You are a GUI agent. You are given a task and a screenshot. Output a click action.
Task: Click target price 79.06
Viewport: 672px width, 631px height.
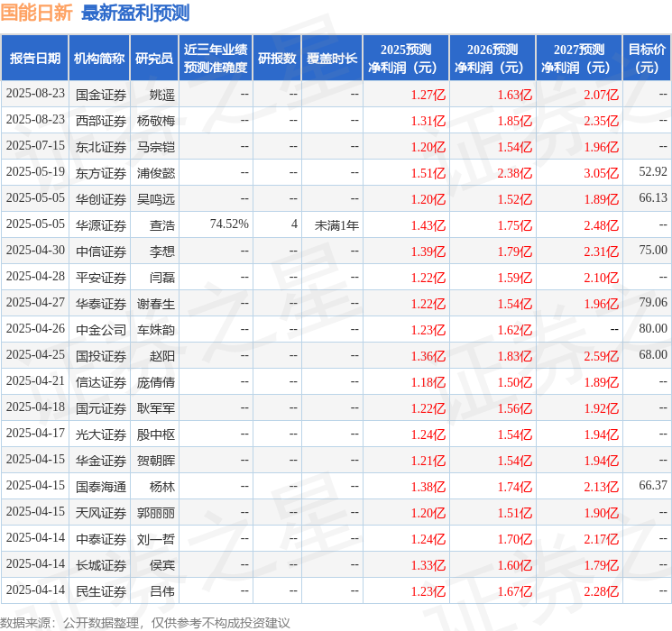coord(653,303)
